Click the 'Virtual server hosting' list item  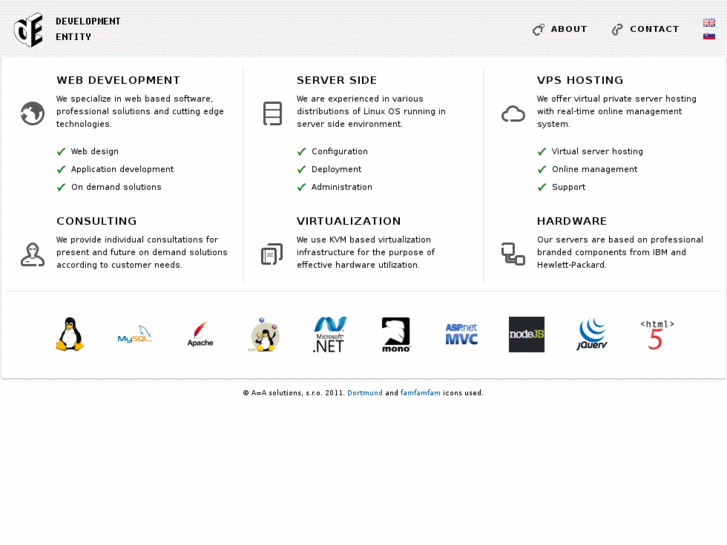click(x=597, y=152)
